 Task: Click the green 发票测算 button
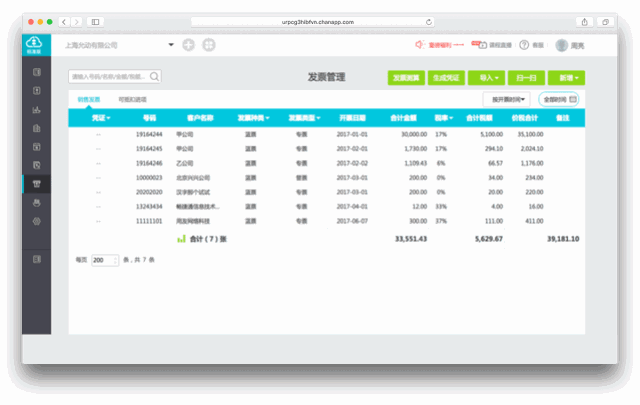pyautogui.click(x=404, y=76)
